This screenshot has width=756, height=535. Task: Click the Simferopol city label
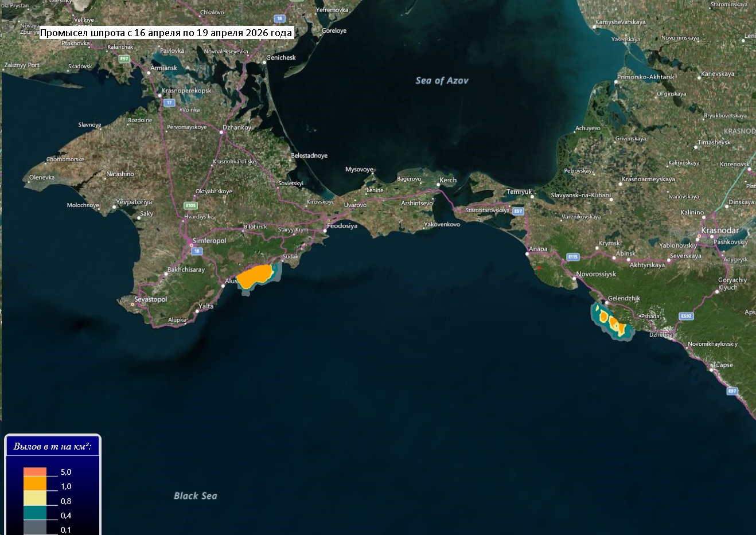(x=209, y=241)
